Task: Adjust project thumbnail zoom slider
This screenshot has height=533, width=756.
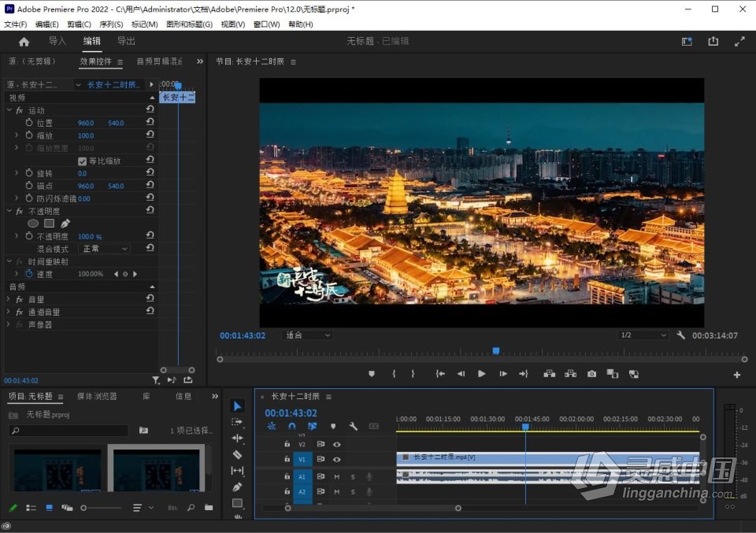Action: tap(83, 508)
